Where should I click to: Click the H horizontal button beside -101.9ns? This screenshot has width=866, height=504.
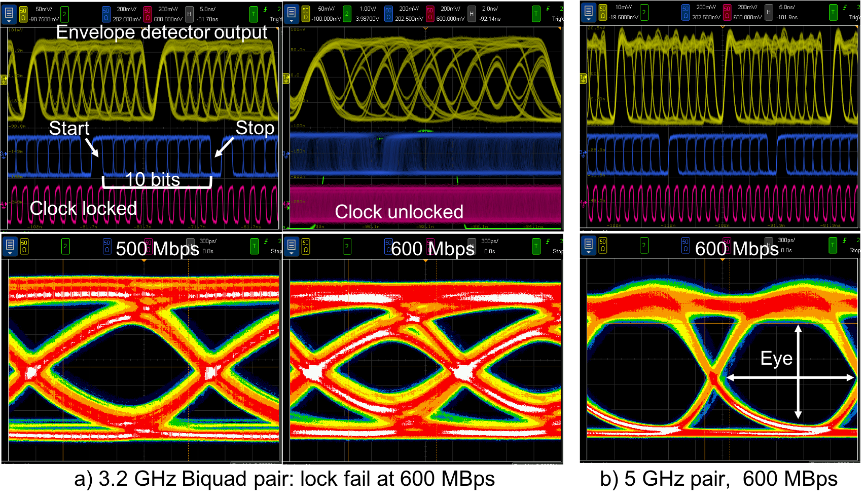click(x=769, y=12)
